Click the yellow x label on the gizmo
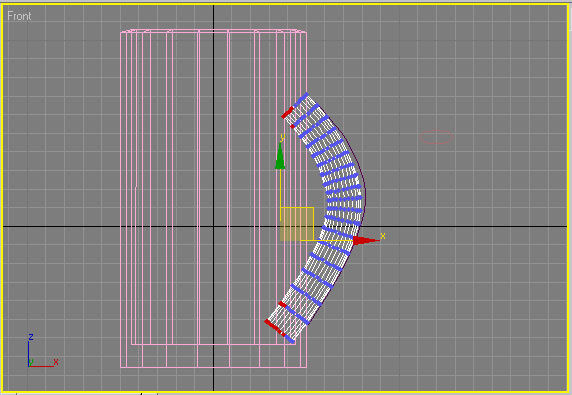 [x=383, y=236]
